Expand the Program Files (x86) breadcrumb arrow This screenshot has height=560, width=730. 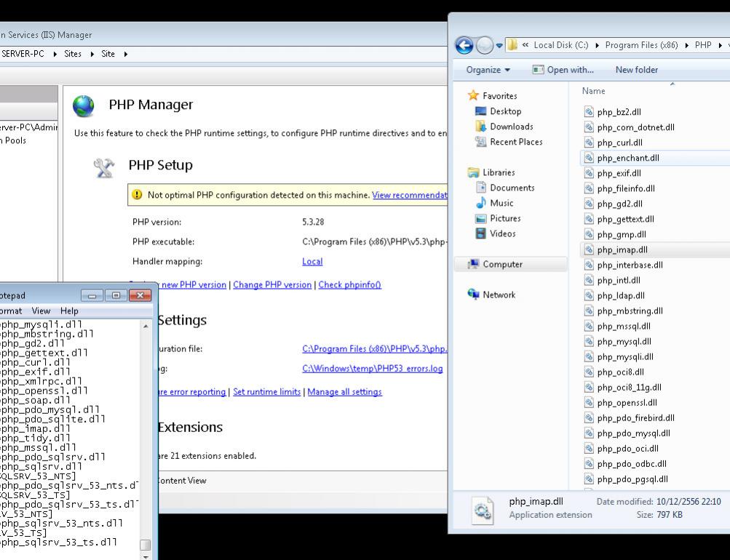click(686, 45)
